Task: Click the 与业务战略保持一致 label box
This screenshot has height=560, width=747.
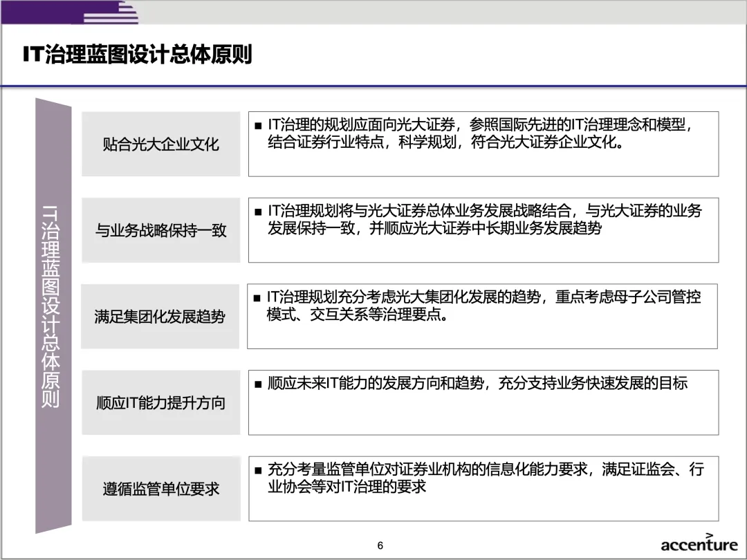Action: 161,230
